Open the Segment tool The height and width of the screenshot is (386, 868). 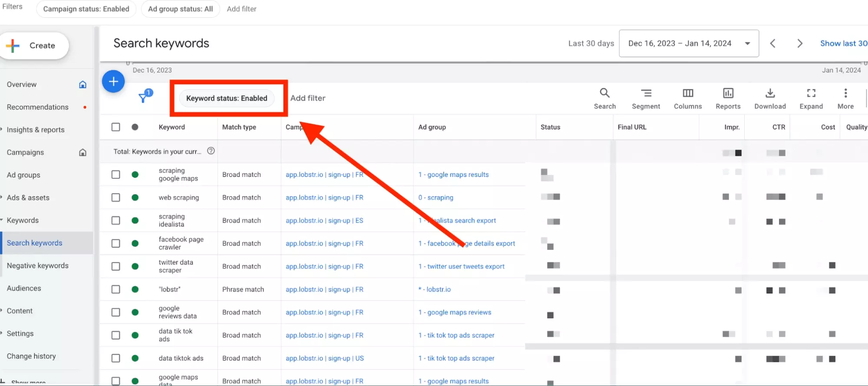pyautogui.click(x=646, y=93)
